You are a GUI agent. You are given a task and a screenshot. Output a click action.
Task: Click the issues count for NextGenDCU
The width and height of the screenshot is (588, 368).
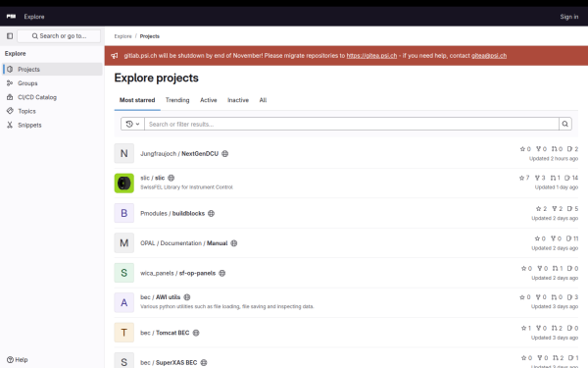pyautogui.click(x=572, y=149)
